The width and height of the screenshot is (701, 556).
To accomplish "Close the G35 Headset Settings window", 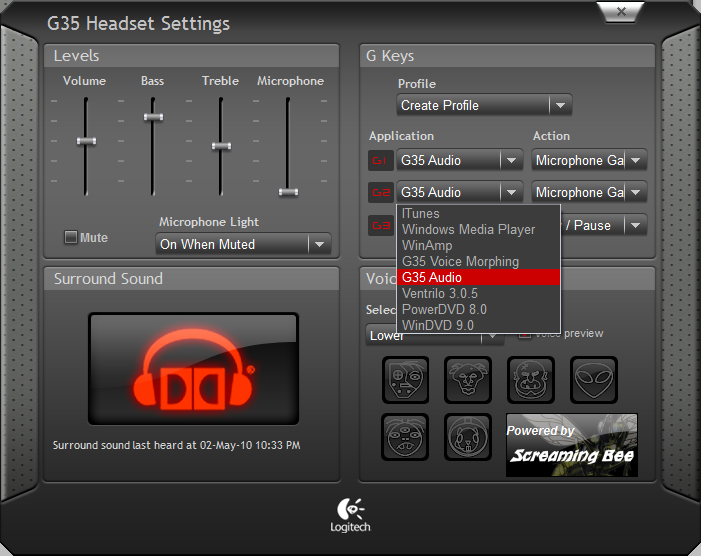I will pyautogui.click(x=621, y=12).
